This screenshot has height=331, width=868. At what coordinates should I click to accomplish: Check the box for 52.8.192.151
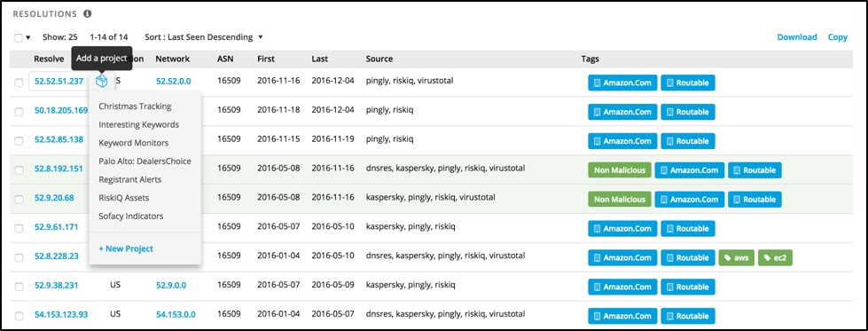point(19,170)
